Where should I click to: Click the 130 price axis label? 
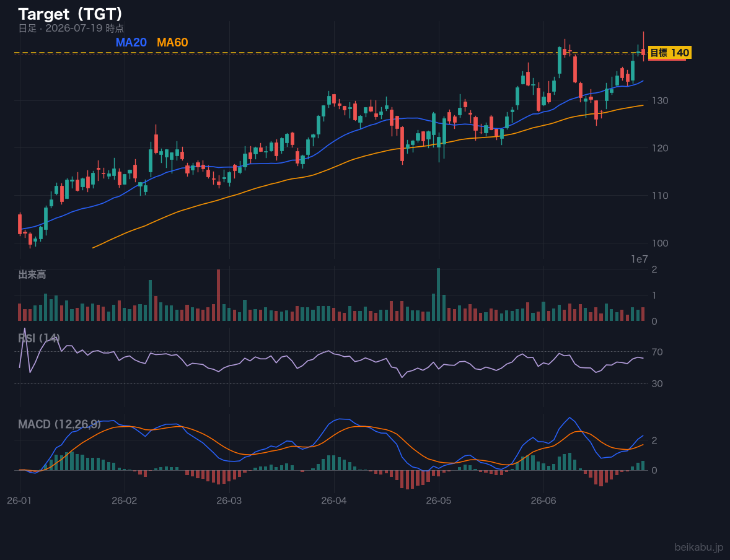click(660, 100)
